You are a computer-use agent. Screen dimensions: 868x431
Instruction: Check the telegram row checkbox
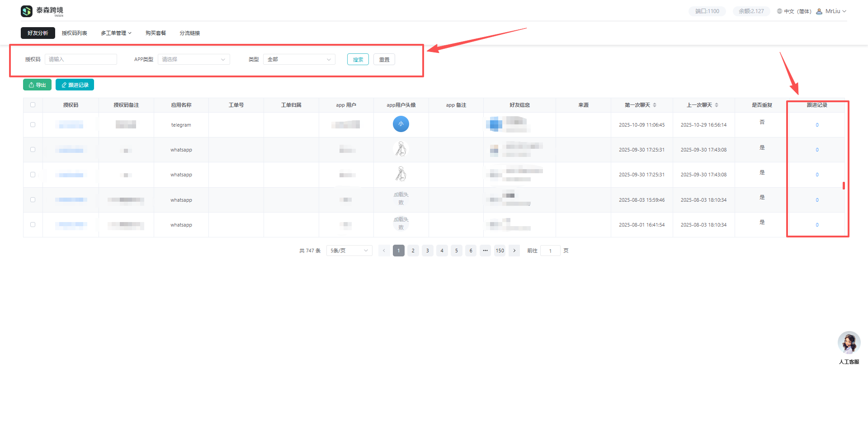[x=33, y=125]
